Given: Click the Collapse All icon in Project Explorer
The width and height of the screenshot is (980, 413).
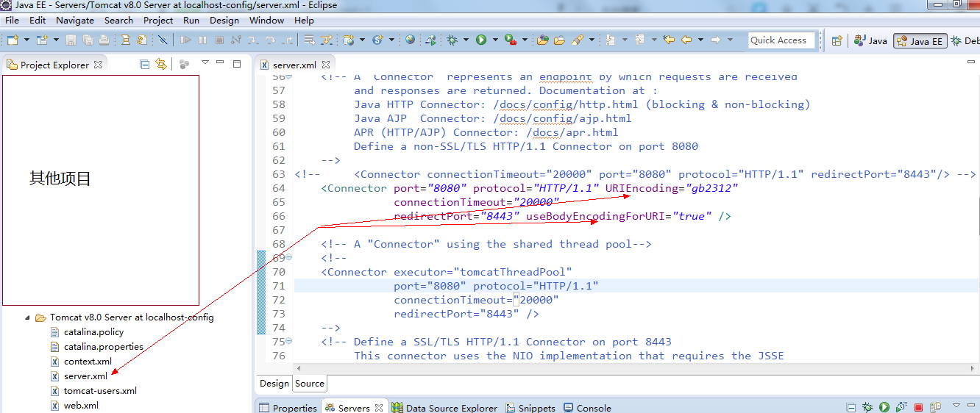Looking at the screenshot, I should coord(145,65).
